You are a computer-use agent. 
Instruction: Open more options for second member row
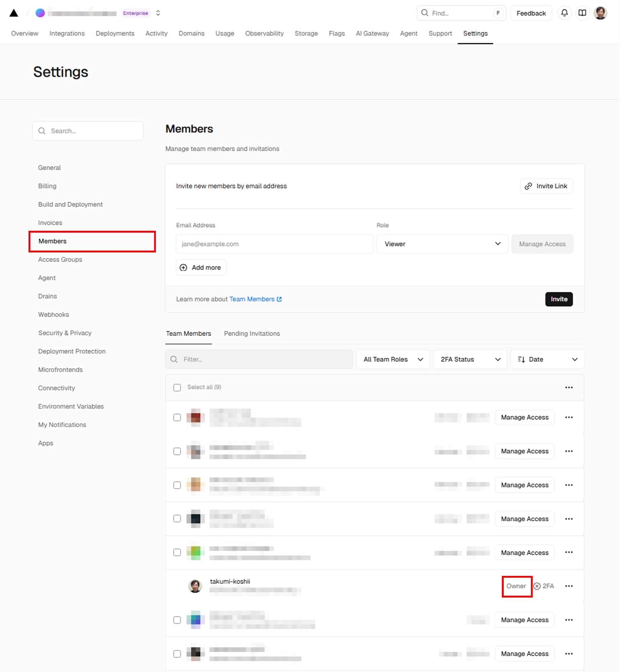coord(569,451)
